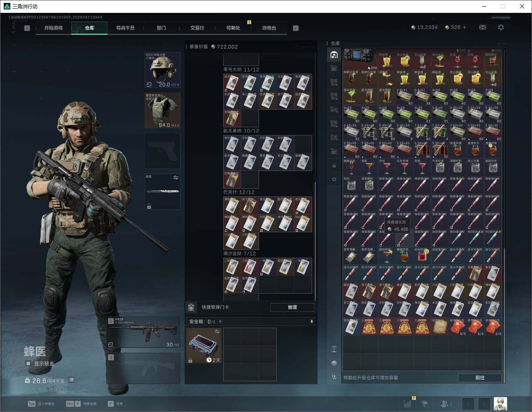Select the empty pistol slot
532x412 pixels.
coord(162,151)
